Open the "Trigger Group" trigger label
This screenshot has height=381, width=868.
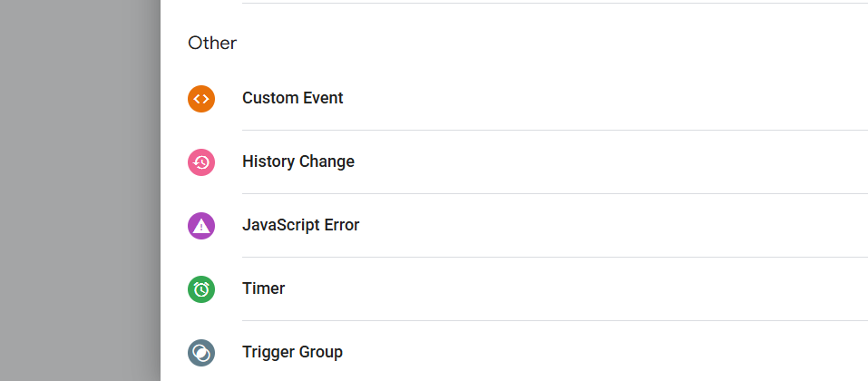point(292,352)
